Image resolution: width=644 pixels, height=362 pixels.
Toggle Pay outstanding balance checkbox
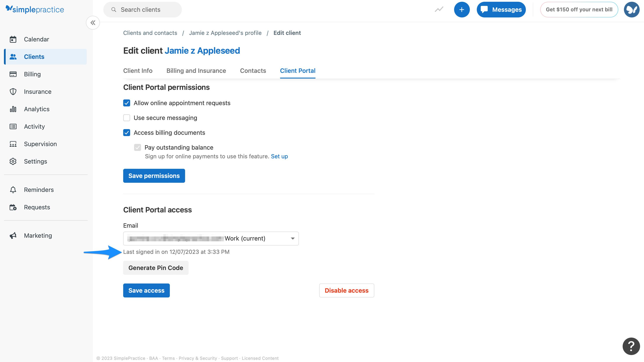138,147
